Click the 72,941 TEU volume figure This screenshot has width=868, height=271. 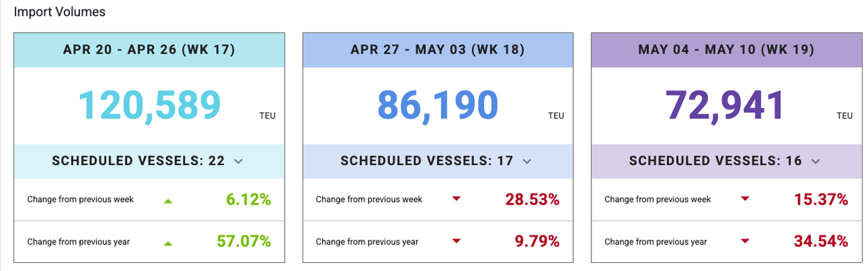(x=725, y=105)
